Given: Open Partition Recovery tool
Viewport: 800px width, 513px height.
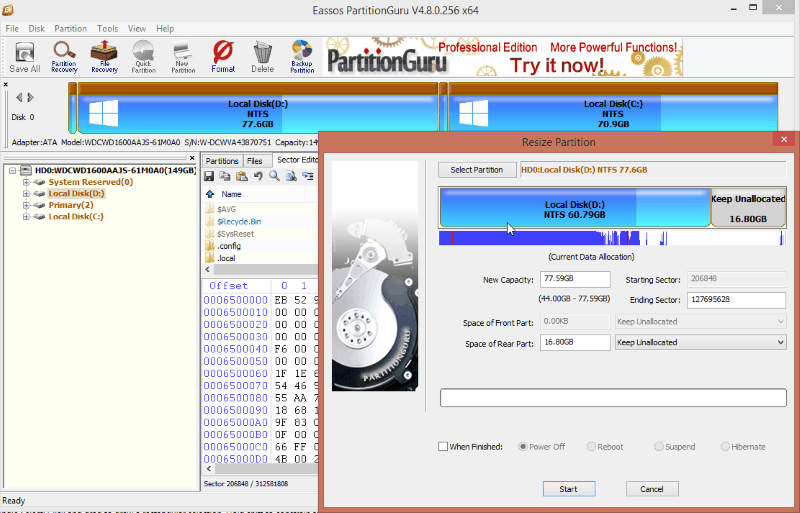Looking at the screenshot, I should (x=64, y=57).
